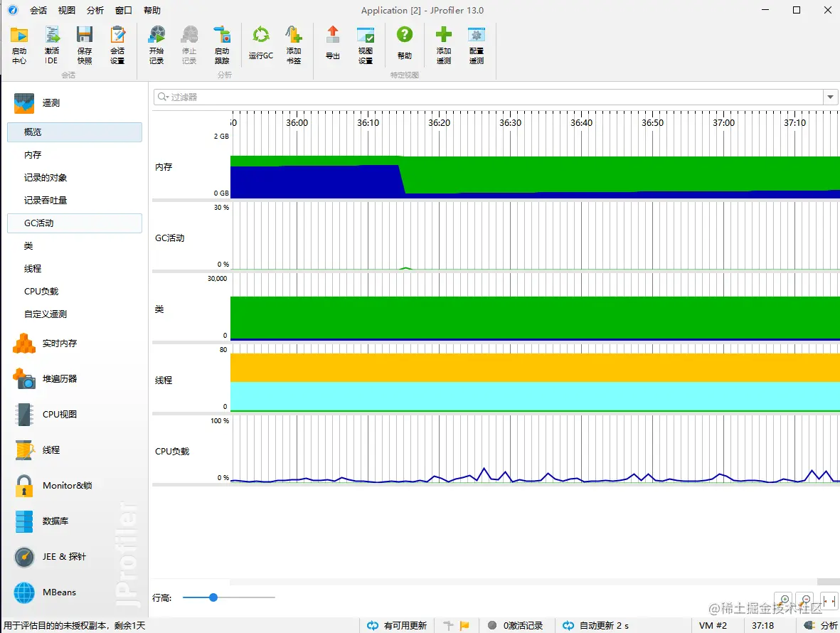Screen dimensions: 840x633
Task: Open the Help (帮助) menu in menu bar
Action: 152,10
